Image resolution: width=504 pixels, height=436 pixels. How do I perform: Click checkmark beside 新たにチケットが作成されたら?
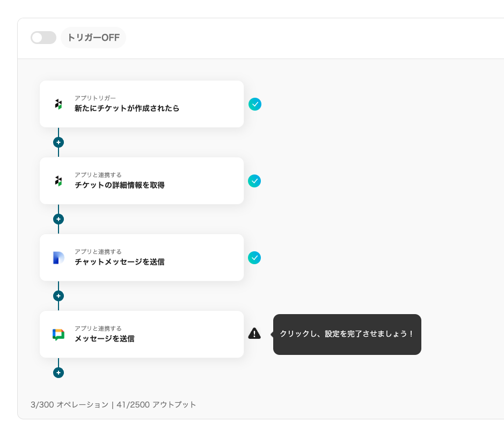tap(255, 104)
